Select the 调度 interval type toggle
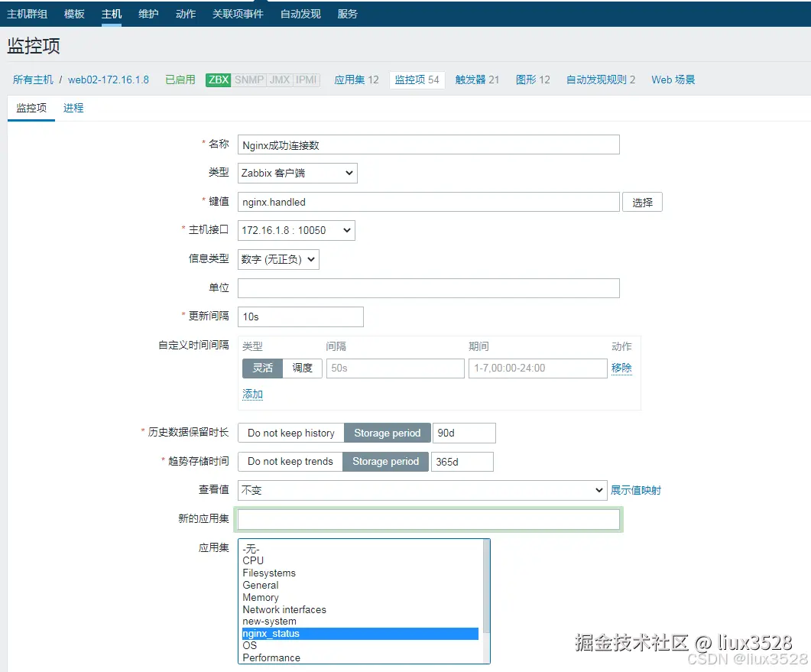Viewport: 811px width, 672px height. (303, 368)
